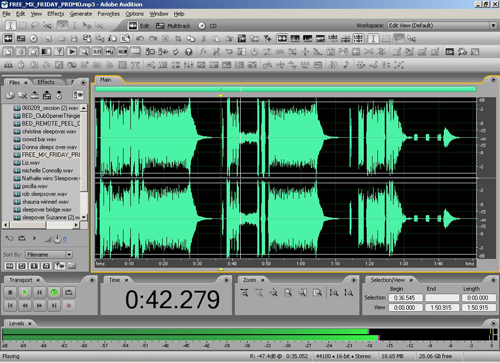Open the Window menu
This screenshot has width=500, height=363.
click(x=159, y=14)
